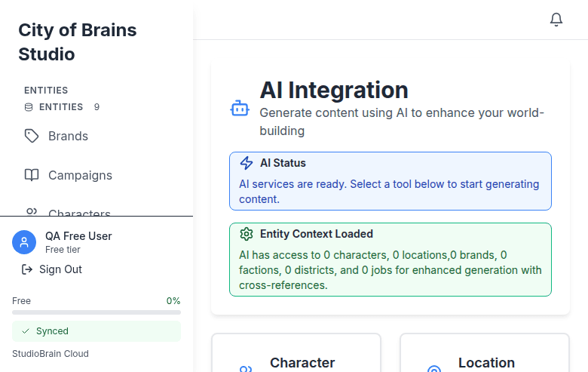Screen dimensions: 588x372
Task: Click the StudioBrain Cloud label
Action: (x=51, y=354)
